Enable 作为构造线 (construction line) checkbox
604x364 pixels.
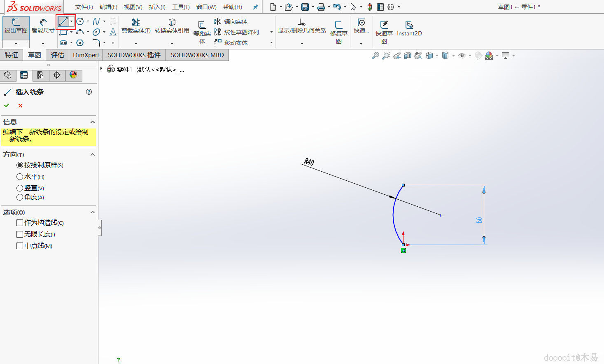pos(20,223)
